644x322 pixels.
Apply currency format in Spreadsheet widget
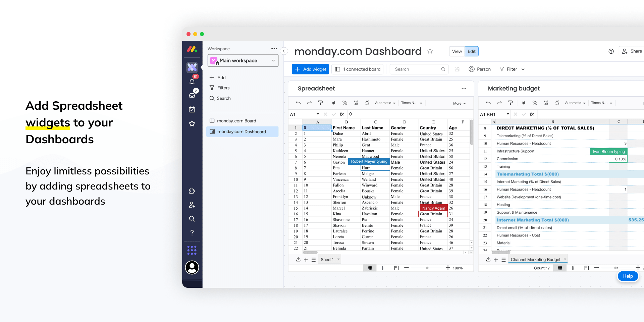coord(333,103)
